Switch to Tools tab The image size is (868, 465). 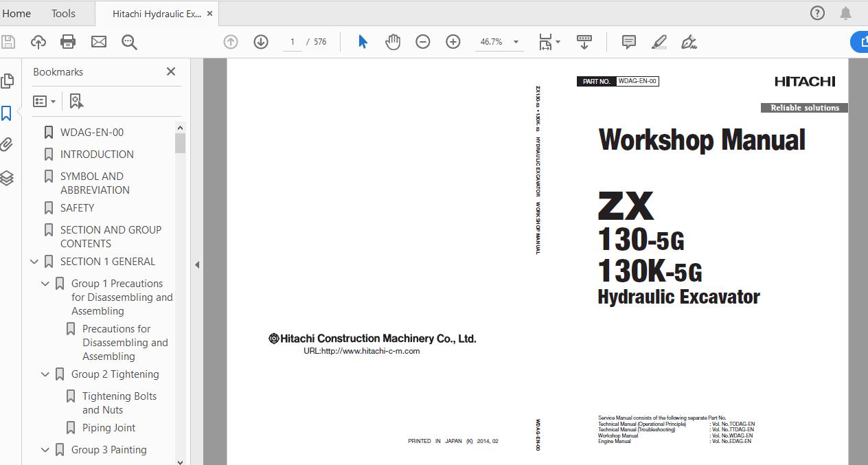click(63, 13)
